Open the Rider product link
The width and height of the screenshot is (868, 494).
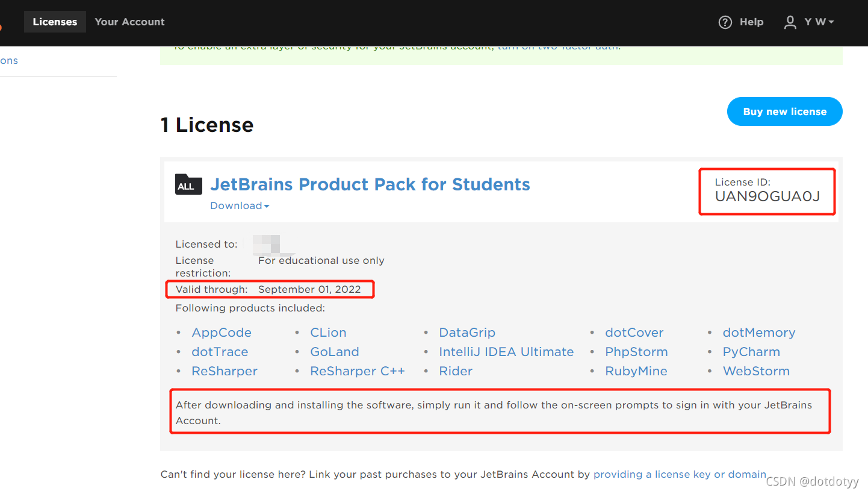click(x=456, y=371)
